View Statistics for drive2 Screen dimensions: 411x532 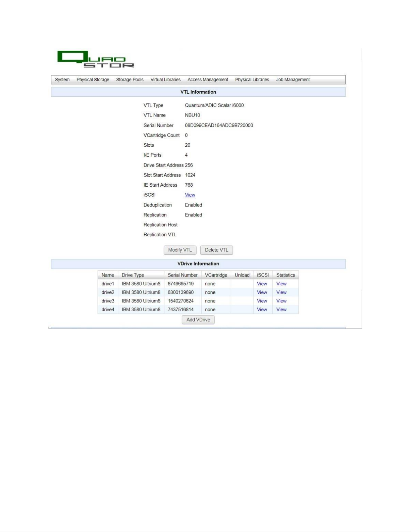[281, 292]
